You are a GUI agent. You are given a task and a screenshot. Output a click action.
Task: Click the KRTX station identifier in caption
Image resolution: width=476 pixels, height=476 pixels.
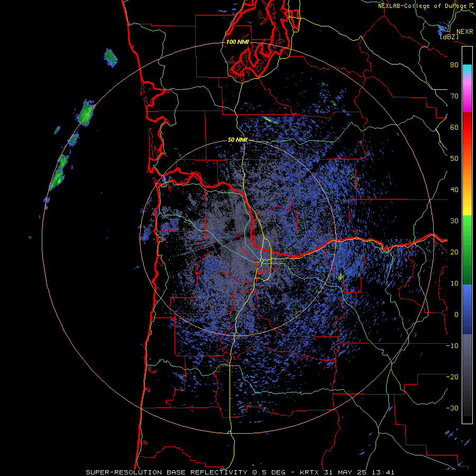coord(310,472)
